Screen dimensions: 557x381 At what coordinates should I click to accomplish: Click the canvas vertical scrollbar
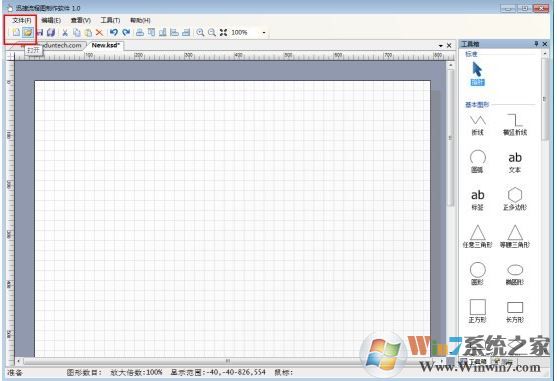pos(451,209)
